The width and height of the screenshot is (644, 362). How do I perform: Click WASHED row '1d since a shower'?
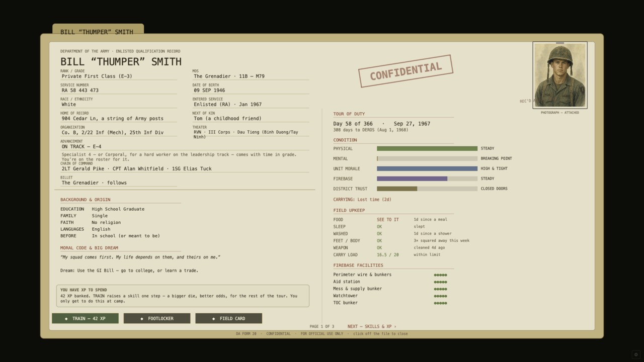coord(433,234)
